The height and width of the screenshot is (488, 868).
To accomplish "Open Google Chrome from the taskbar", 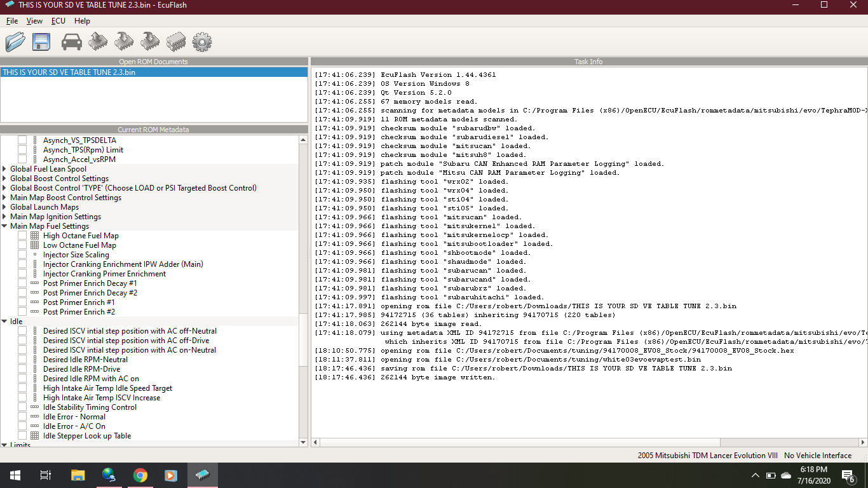I will click(140, 475).
